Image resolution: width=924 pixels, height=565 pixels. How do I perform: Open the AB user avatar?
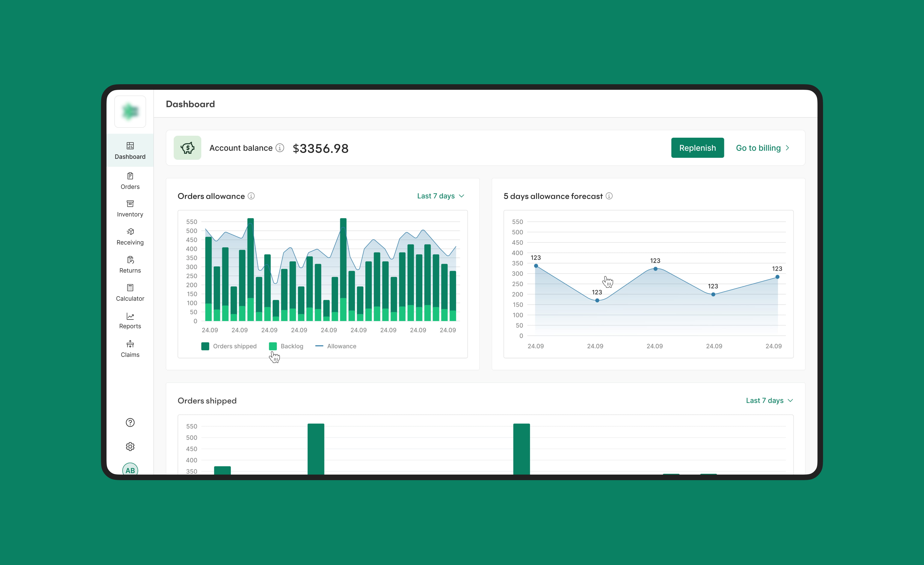click(130, 469)
